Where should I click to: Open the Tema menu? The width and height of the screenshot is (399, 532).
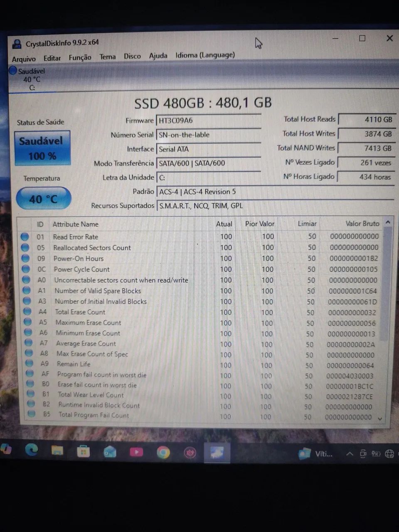(x=107, y=57)
